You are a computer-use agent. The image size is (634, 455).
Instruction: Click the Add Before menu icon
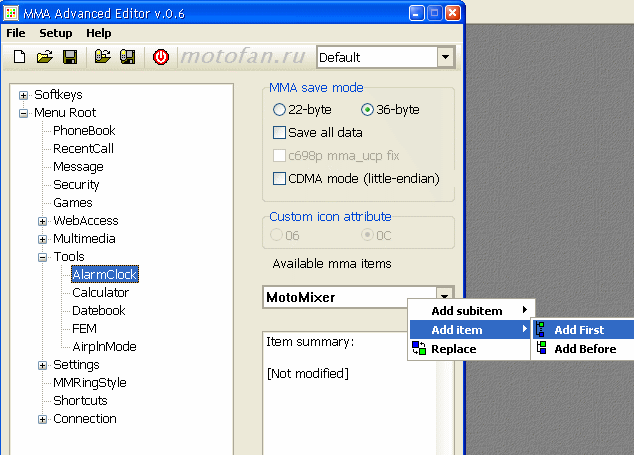point(541,348)
